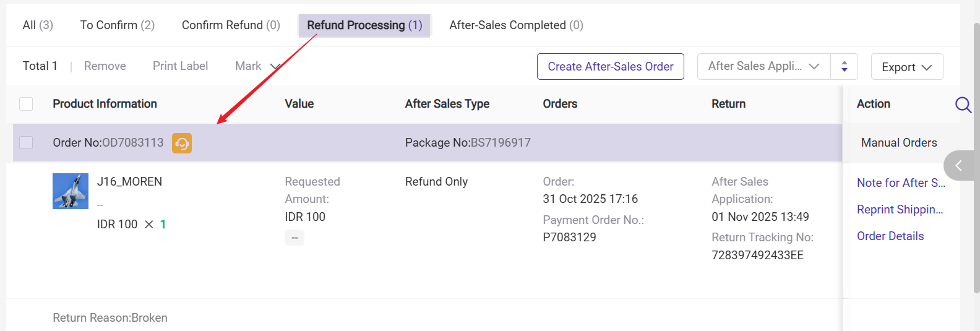Click the search magnifier icon in Action column
The width and height of the screenshot is (980, 331).
[963, 105]
